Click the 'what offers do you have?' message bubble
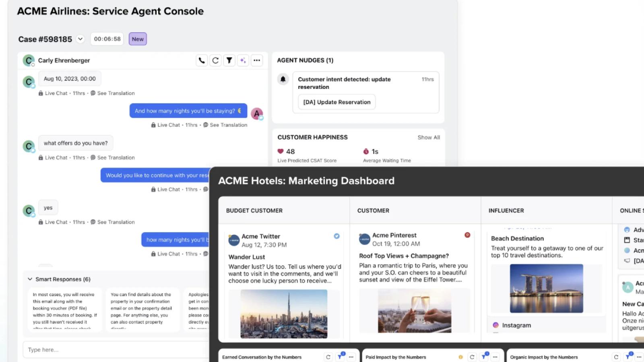The image size is (644, 362). click(x=76, y=143)
